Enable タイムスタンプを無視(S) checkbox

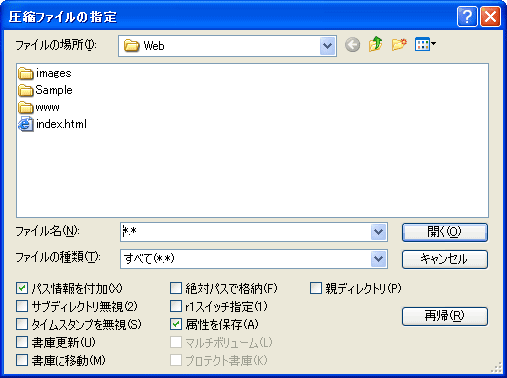pyautogui.click(x=22, y=324)
